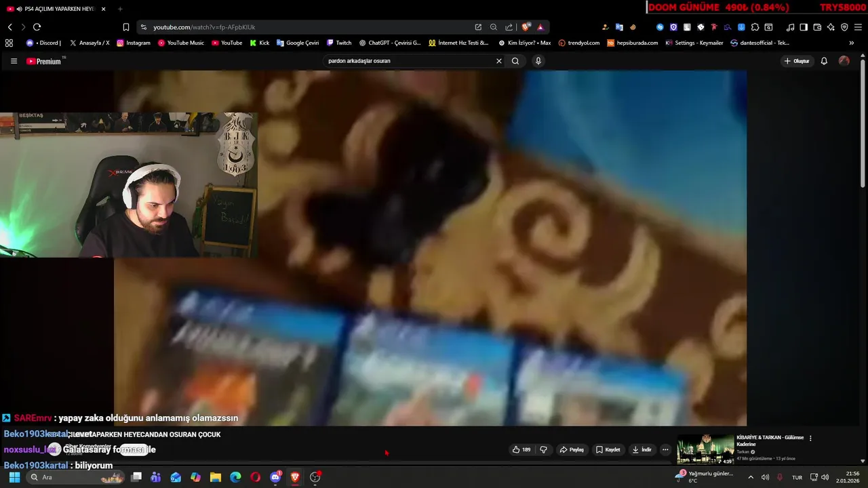Open the Google Çeviri bookmark
Image resolution: width=868 pixels, height=488 pixels.
pos(298,43)
